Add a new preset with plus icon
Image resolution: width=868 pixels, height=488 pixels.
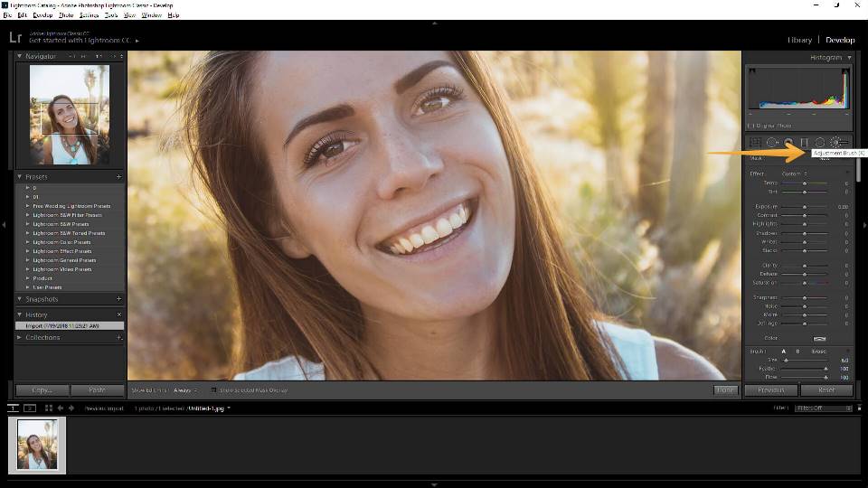pyautogui.click(x=118, y=177)
